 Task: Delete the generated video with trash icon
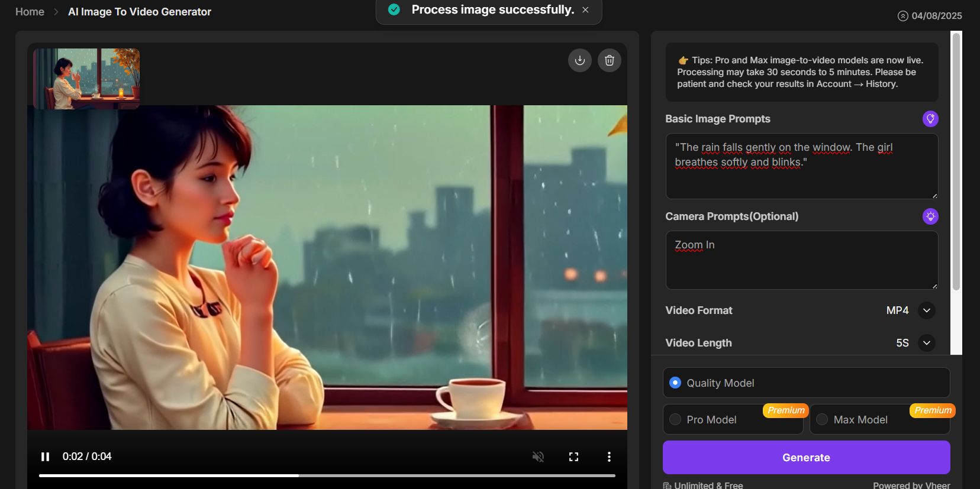610,60
